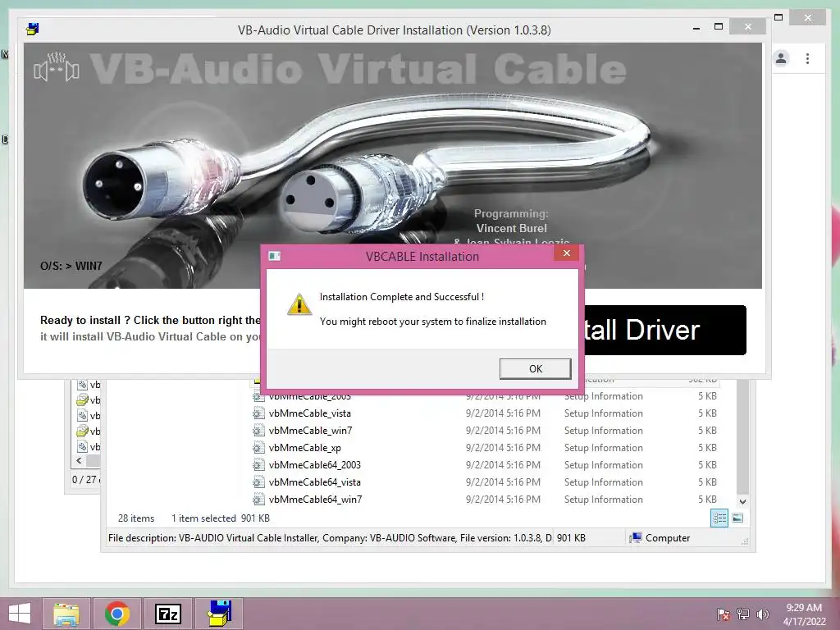Viewport: 840px width, 630px height.
Task: Click the vbMmeCable_win7 file icon
Action: [258, 430]
